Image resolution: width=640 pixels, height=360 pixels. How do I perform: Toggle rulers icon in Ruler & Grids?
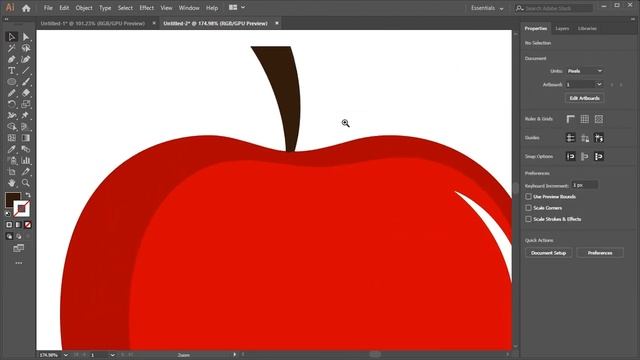click(571, 119)
